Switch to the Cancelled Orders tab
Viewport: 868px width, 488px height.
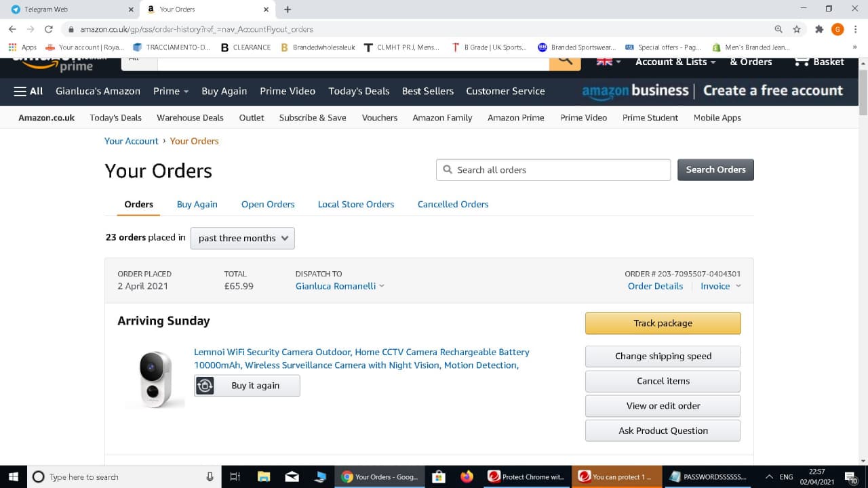pyautogui.click(x=453, y=204)
